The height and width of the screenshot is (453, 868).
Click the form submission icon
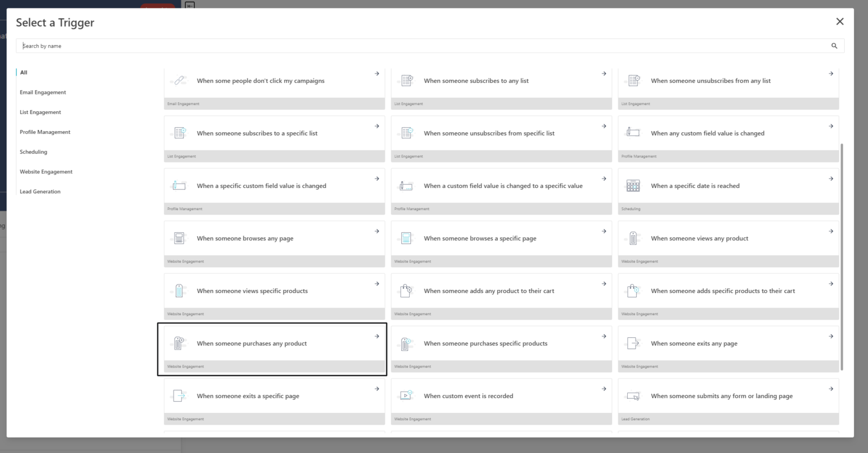(633, 395)
